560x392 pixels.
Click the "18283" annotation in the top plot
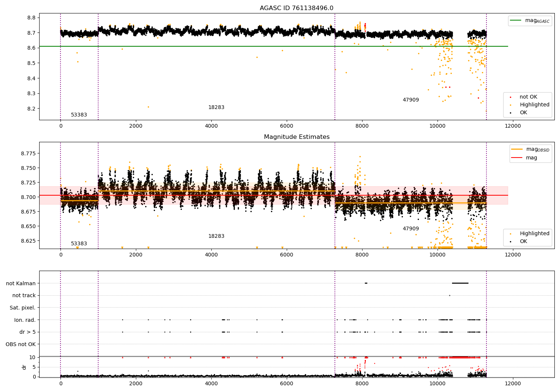point(216,108)
